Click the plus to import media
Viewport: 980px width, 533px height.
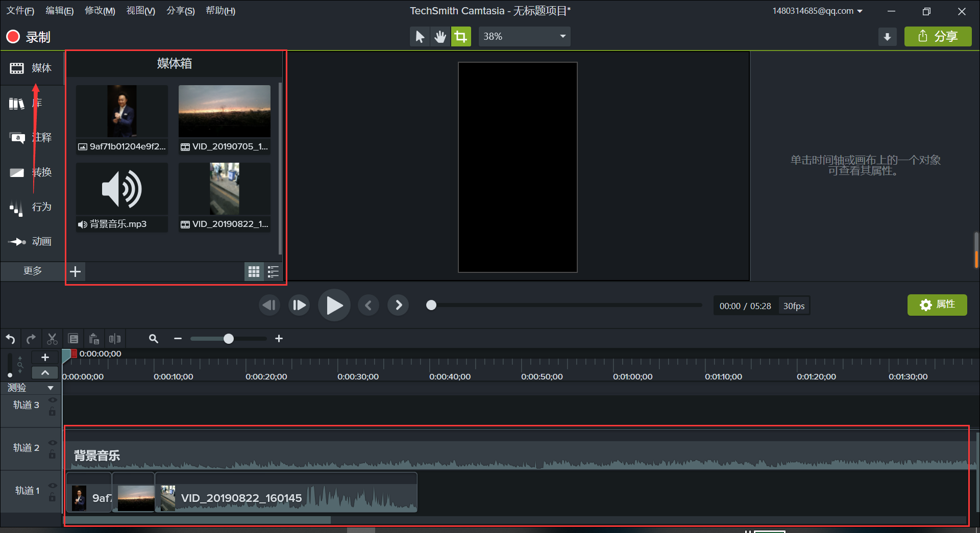pyautogui.click(x=76, y=272)
